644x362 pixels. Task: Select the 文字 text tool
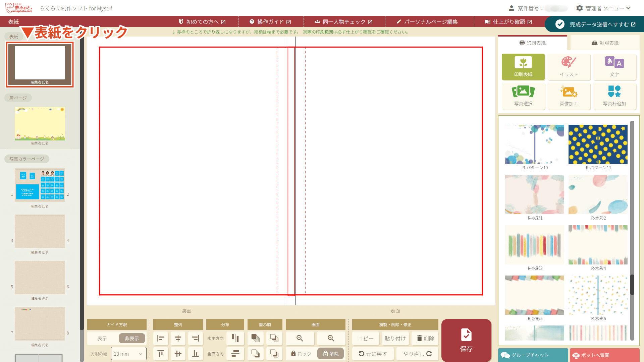(x=614, y=67)
